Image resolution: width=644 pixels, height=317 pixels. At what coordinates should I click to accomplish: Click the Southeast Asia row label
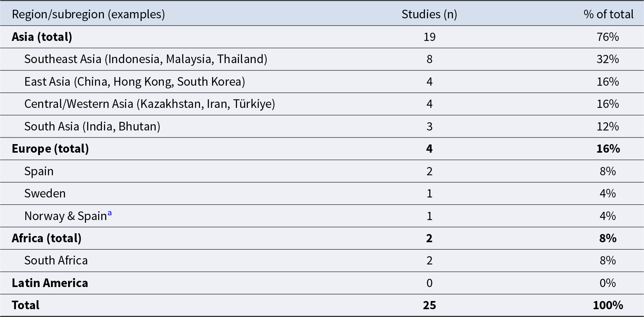click(146, 59)
